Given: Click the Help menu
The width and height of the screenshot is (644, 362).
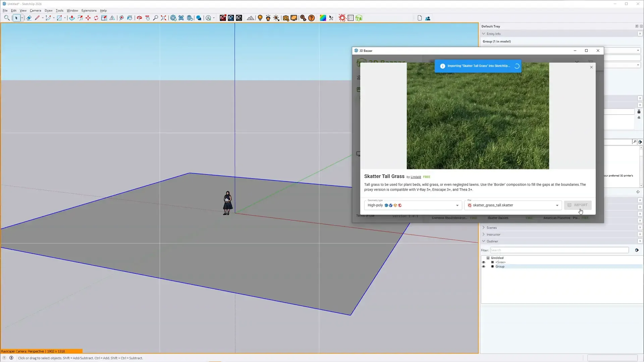Looking at the screenshot, I should pos(103,10).
